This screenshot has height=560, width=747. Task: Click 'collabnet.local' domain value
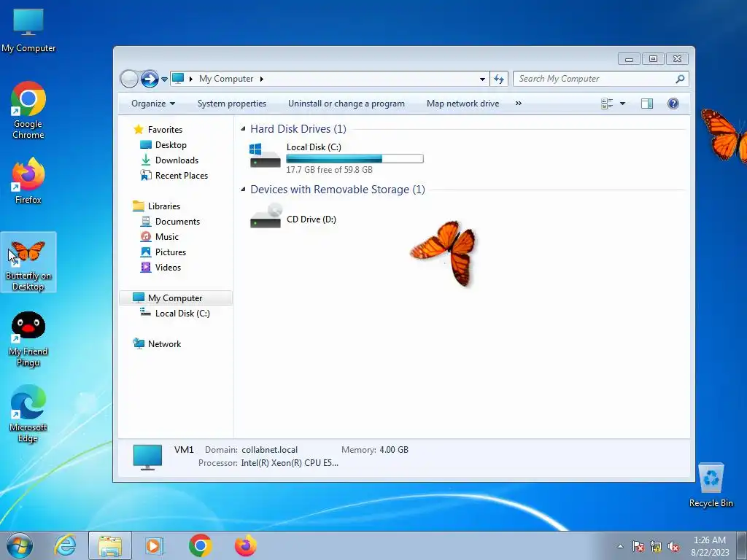(269, 449)
